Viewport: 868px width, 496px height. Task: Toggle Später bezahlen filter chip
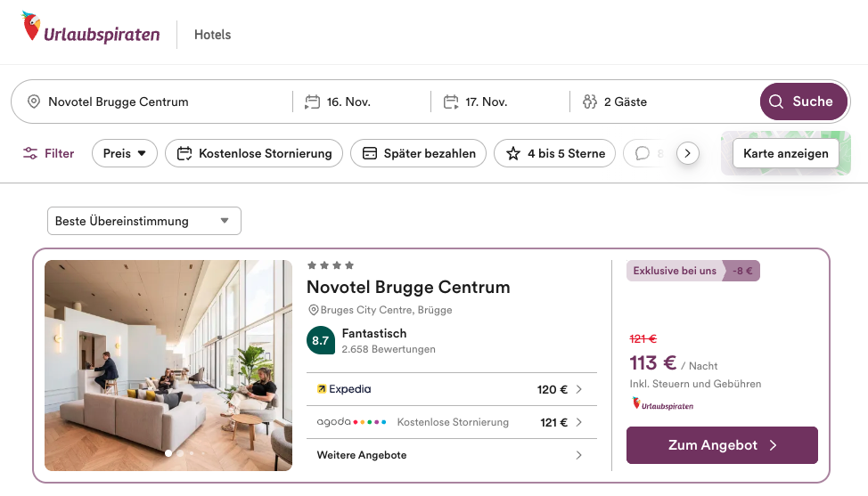pyautogui.click(x=419, y=153)
